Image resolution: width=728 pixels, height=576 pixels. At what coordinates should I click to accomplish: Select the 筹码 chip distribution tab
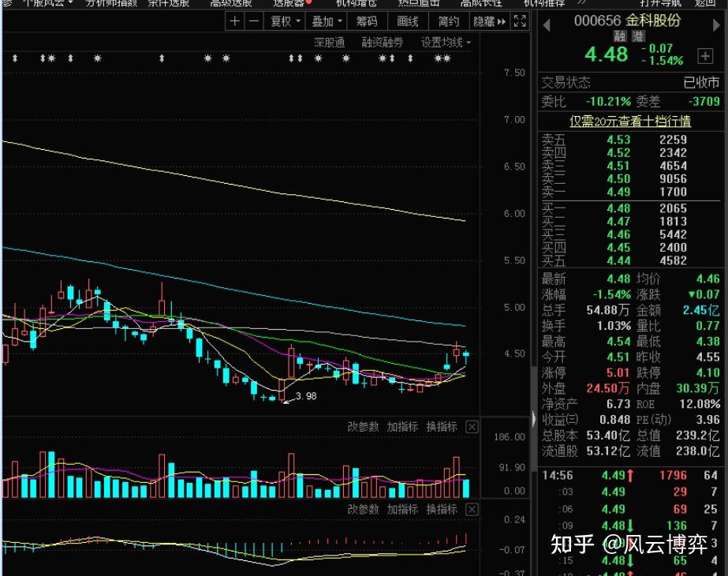(x=367, y=21)
